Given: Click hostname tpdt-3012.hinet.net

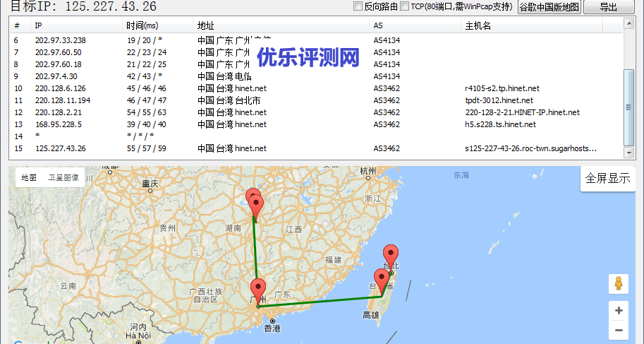Looking at the screenshot, I should pos(499,100).
